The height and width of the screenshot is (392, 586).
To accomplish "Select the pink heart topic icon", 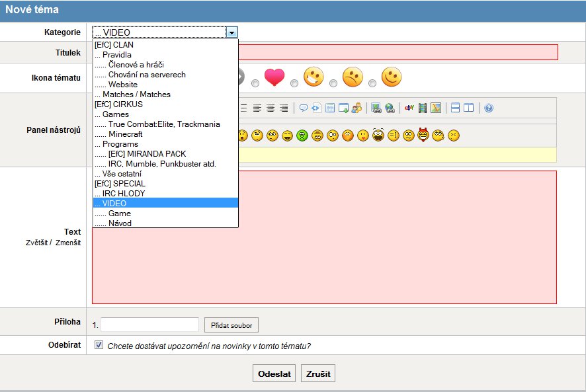I will coord(274,77).
